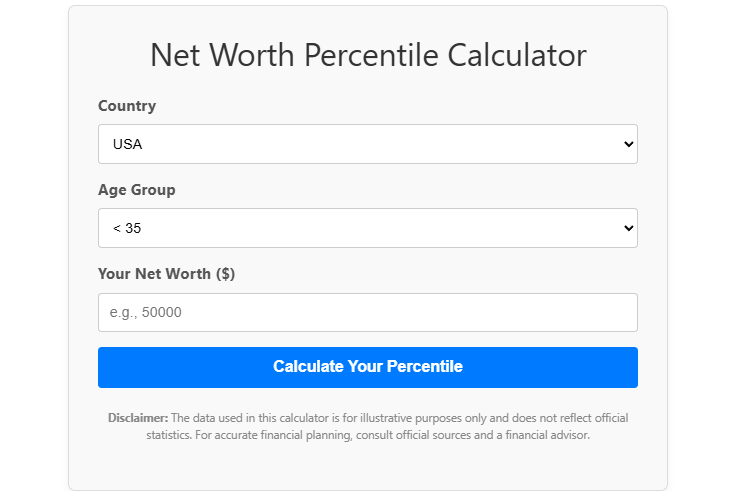Click the Age Group chevron arrow
This screenshot has width=743, height=496.
click(629, 228)
